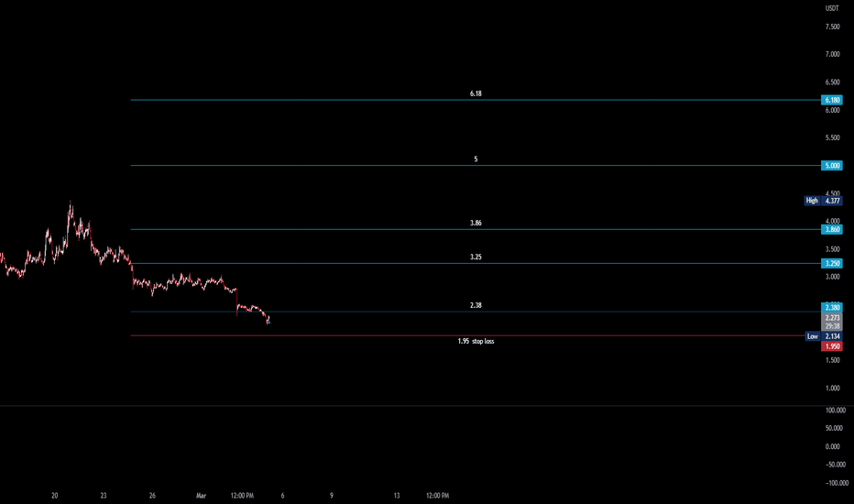Click 50.000 on the indicator scale
Viewport: 854px width, 504px height.
coord(836,428)
